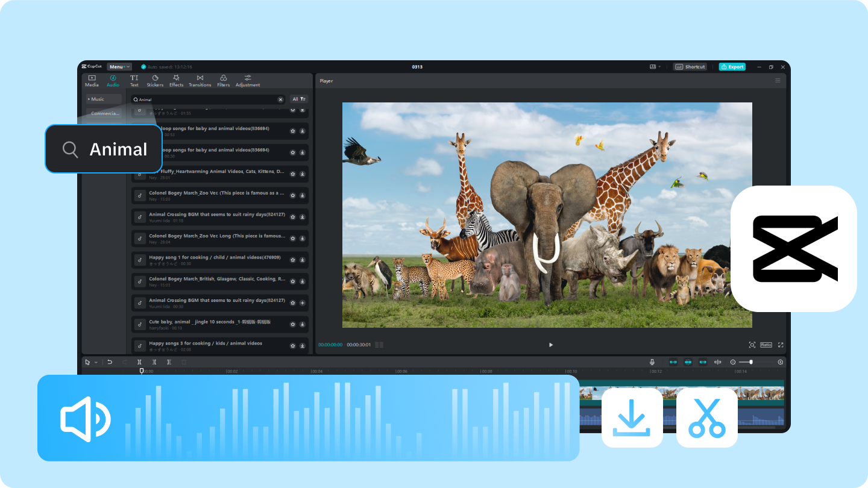
Task: Enable the microphone voiceover recording icon
Action: coord(652,361)
